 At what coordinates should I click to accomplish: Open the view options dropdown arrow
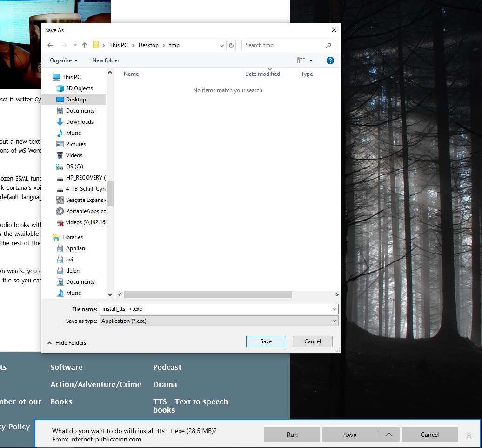click(x=311, y=60)
